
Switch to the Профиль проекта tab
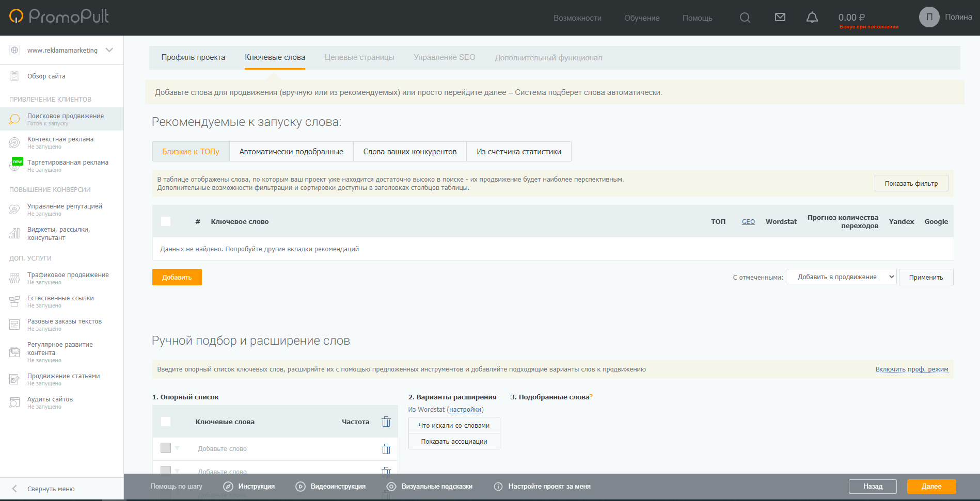[193, 57]
